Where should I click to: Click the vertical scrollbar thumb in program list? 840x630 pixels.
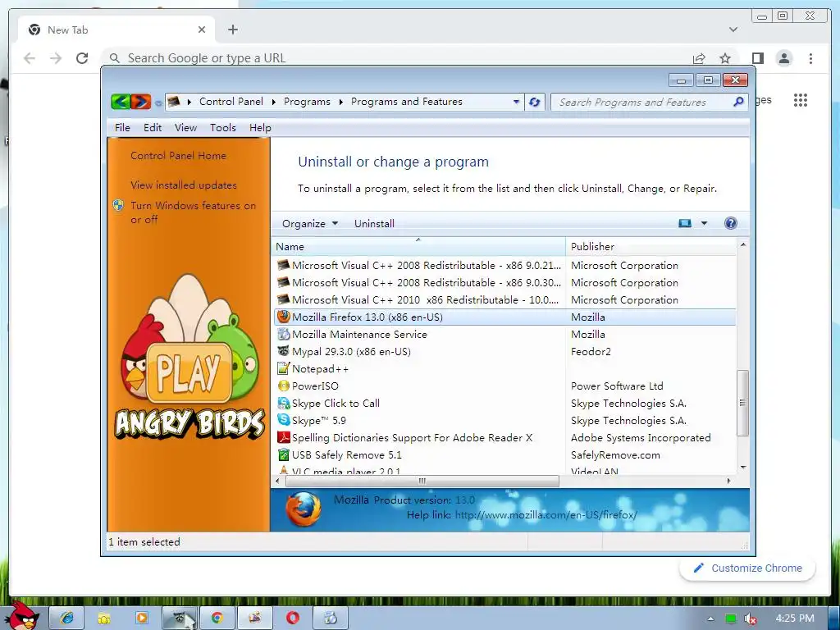pyautogui.click(x=742, y=403)
